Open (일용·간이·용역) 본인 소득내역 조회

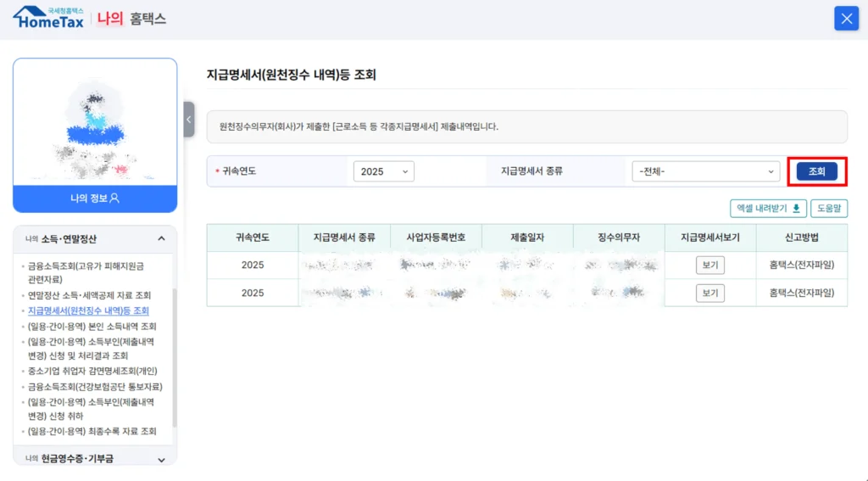tap(92, 327)
